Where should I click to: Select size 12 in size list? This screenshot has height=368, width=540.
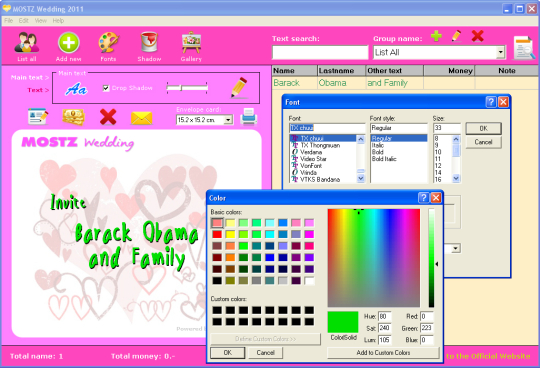click(438, 166)
